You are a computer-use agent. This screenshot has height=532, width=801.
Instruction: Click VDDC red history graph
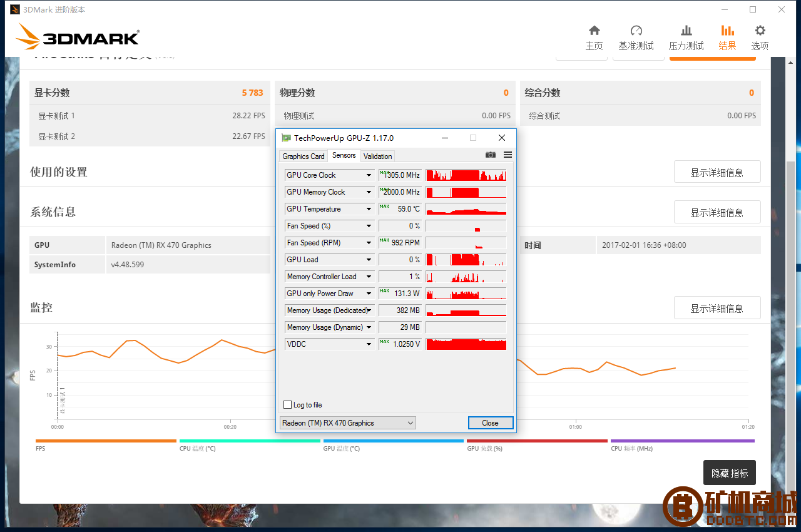[x=466, y=344]
